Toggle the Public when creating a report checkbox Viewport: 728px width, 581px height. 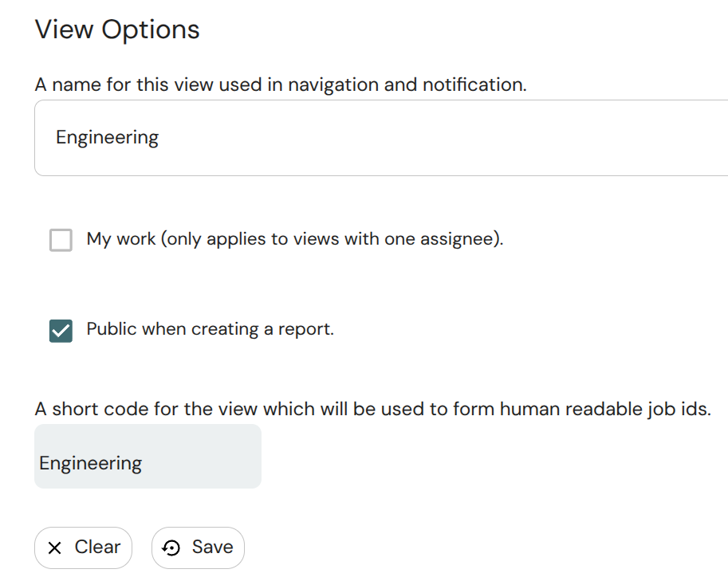coord(61,328)
